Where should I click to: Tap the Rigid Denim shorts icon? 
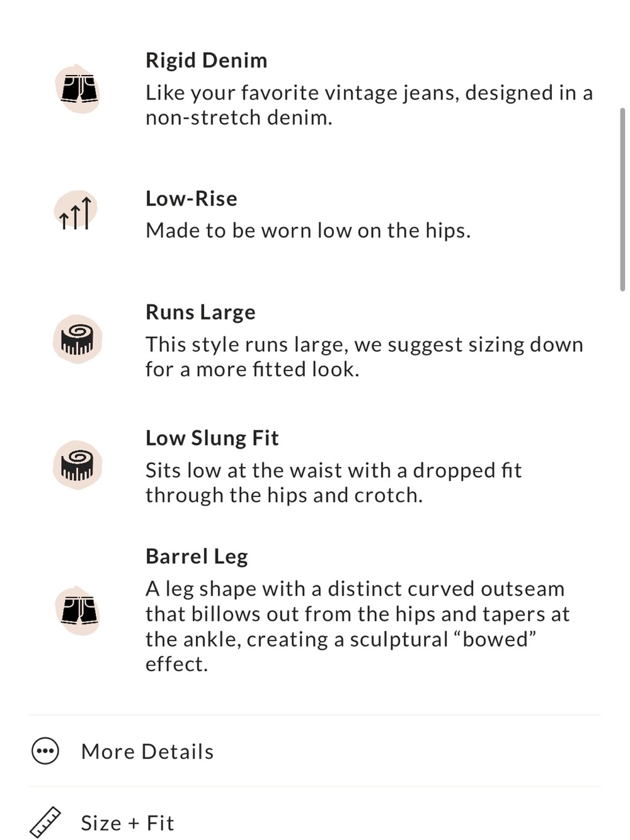77,89
